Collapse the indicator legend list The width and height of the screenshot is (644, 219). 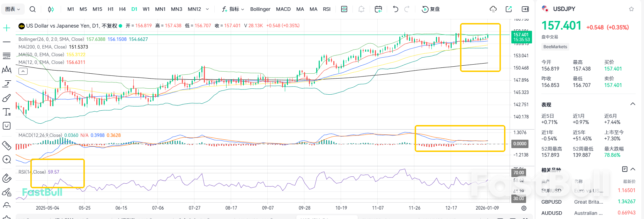coord(23,71)
